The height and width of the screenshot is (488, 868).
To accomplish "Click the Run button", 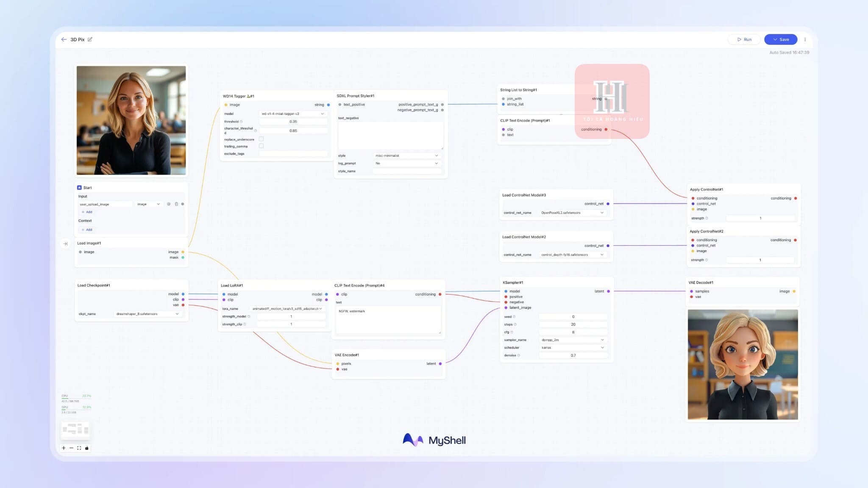I will click(744, 39).
